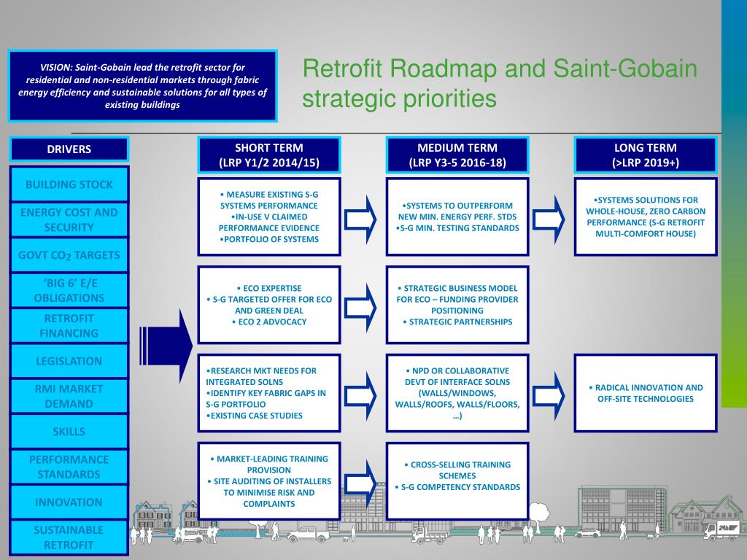
Task: Select the VISION statement box
Action: (142, 86)
